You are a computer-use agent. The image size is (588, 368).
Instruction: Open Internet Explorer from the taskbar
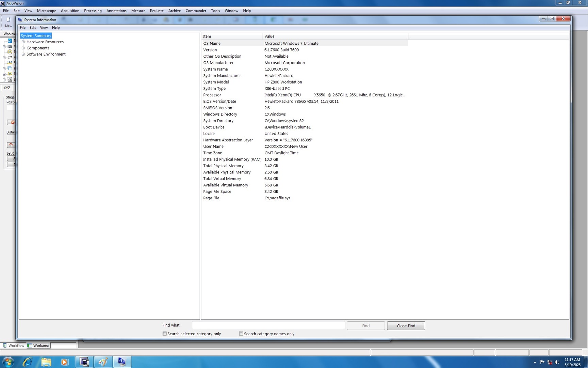tap(27, 362)
